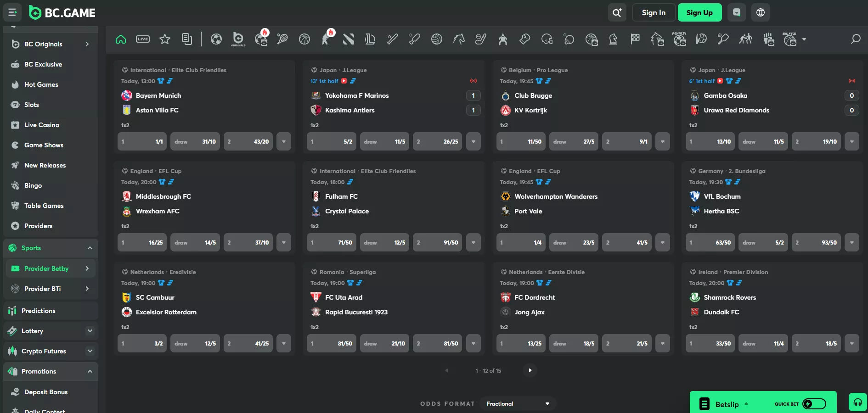
Task: Open favorites star in sports bar
Action: point(165,39)
